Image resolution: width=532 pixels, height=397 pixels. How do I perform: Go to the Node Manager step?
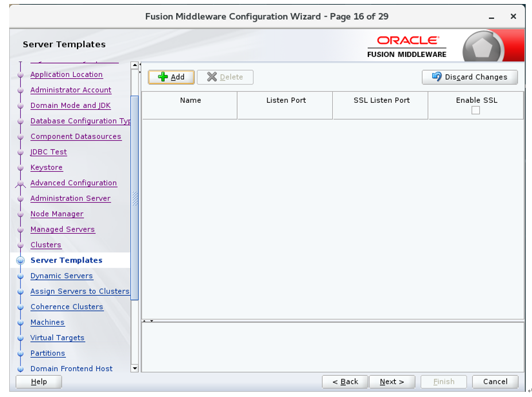coord(57,214)
